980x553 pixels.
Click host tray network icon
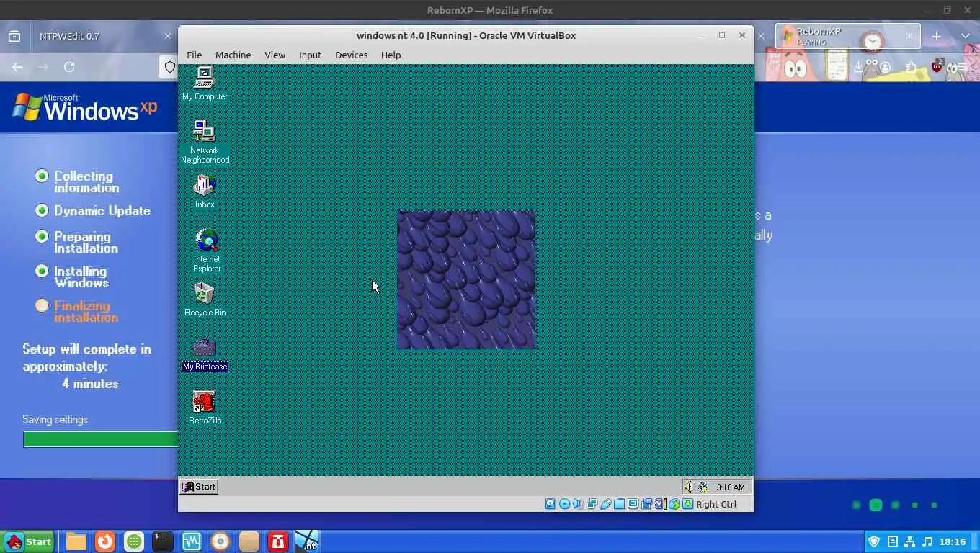(x=909, y=541)
